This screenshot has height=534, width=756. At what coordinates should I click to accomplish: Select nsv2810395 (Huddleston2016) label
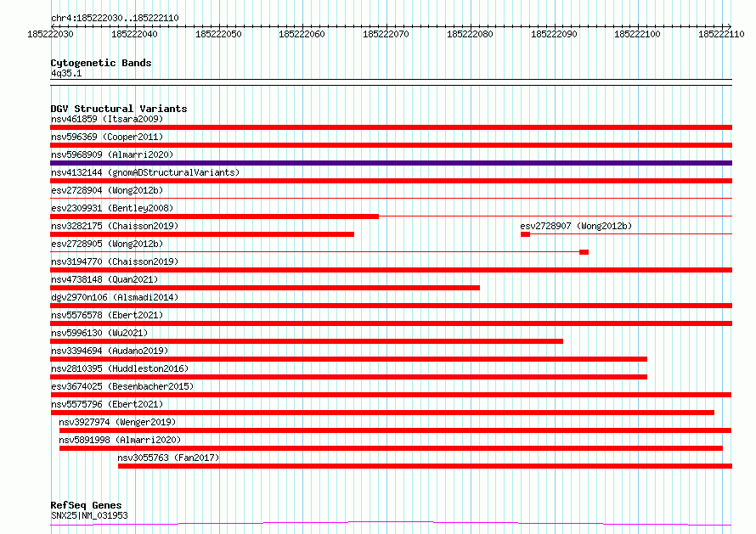pos(120,368)
